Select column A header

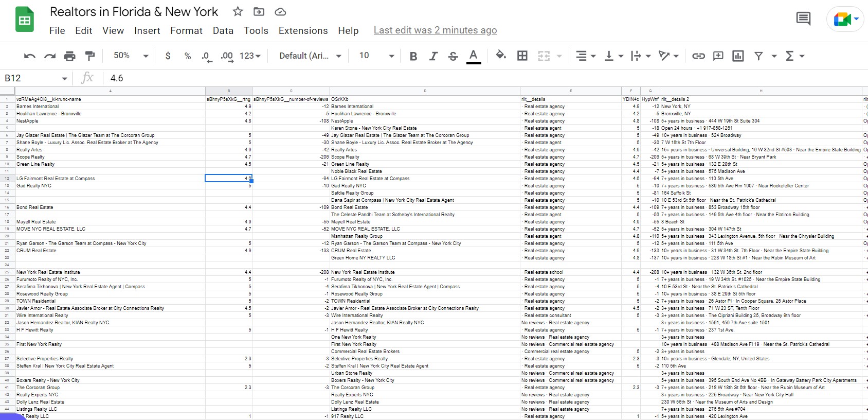coord(110,91)
